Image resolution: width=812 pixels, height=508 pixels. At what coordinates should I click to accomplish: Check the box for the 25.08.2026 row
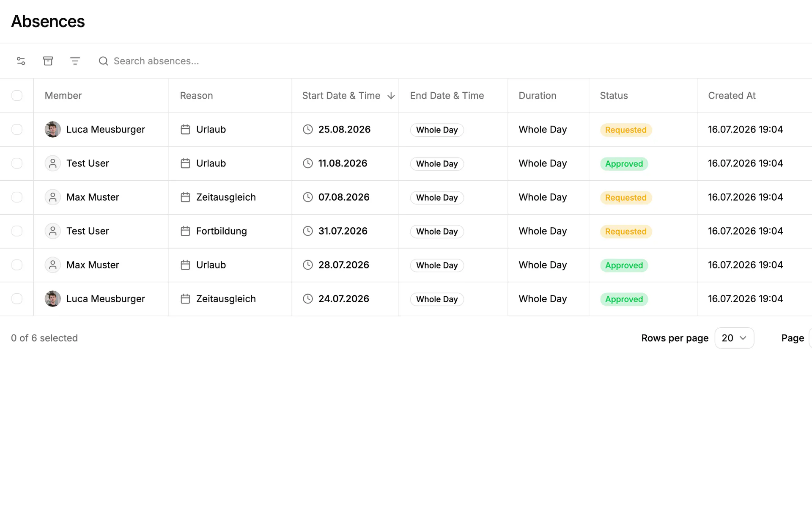17,130
